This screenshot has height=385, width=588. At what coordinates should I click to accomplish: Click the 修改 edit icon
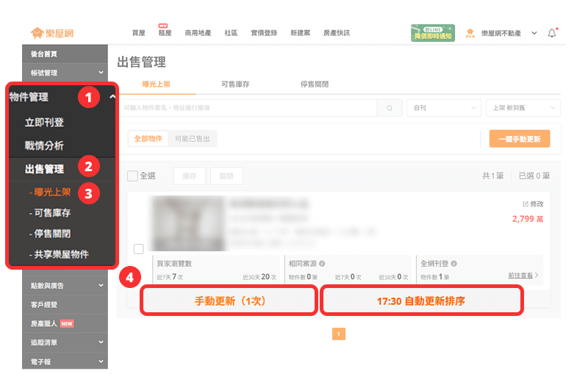[x=526, y=204]
